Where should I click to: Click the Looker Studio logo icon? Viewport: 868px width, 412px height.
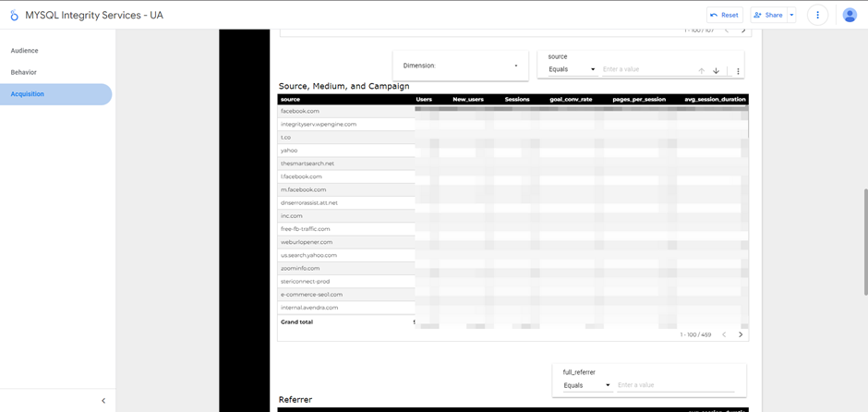(x=14, y=15)
